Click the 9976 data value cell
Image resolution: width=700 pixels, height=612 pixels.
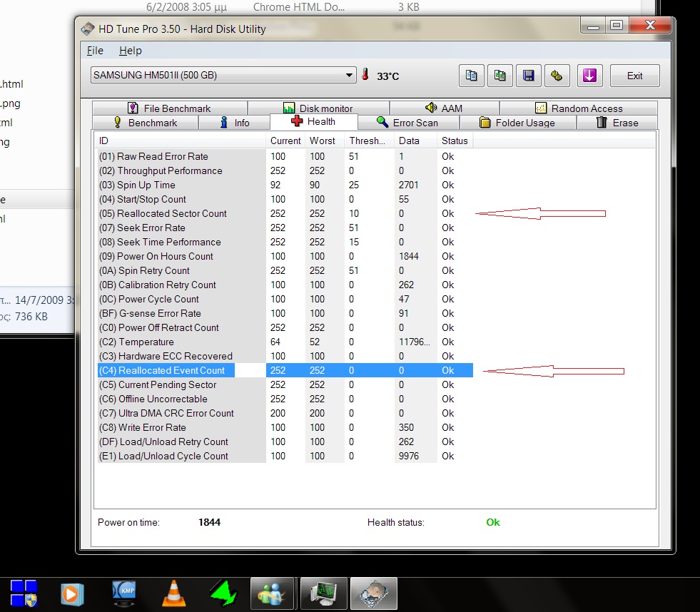(409, 457)
